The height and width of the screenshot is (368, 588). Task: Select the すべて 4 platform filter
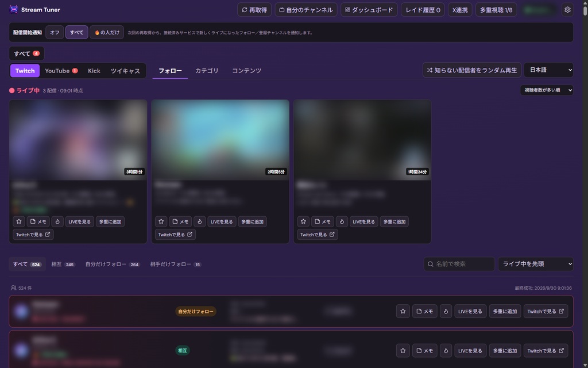pos(26,53)
